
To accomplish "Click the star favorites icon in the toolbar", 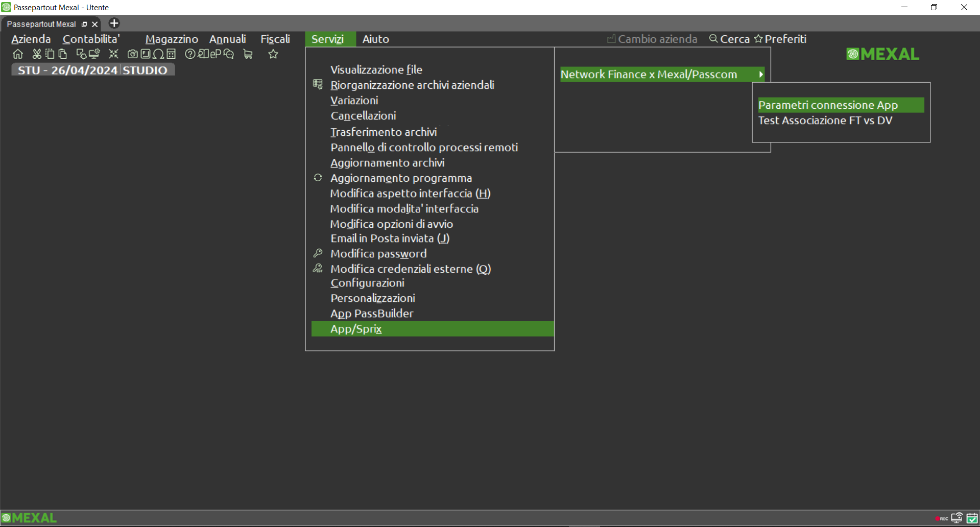I will [273, 54].
